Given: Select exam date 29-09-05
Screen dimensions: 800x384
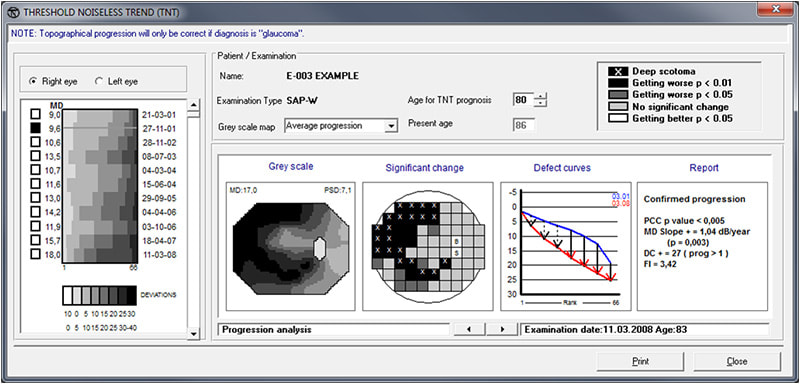Looking at the screenshot, I should 159,198.
